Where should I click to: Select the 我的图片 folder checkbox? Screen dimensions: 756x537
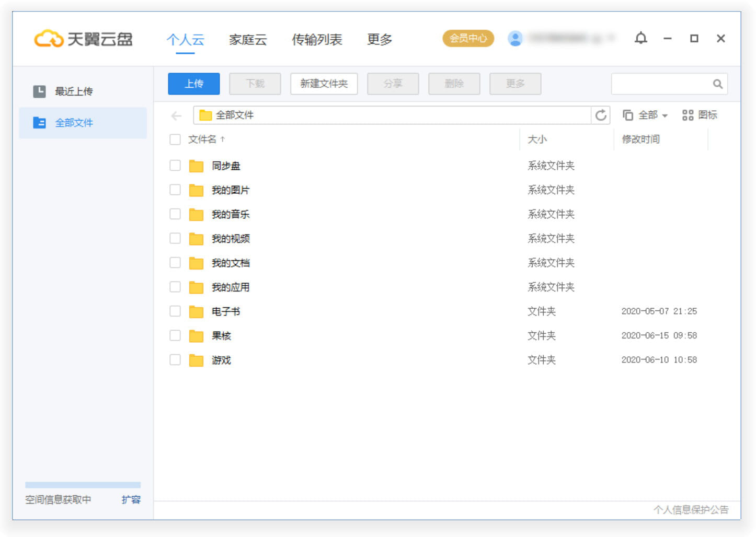pos(175,190)
